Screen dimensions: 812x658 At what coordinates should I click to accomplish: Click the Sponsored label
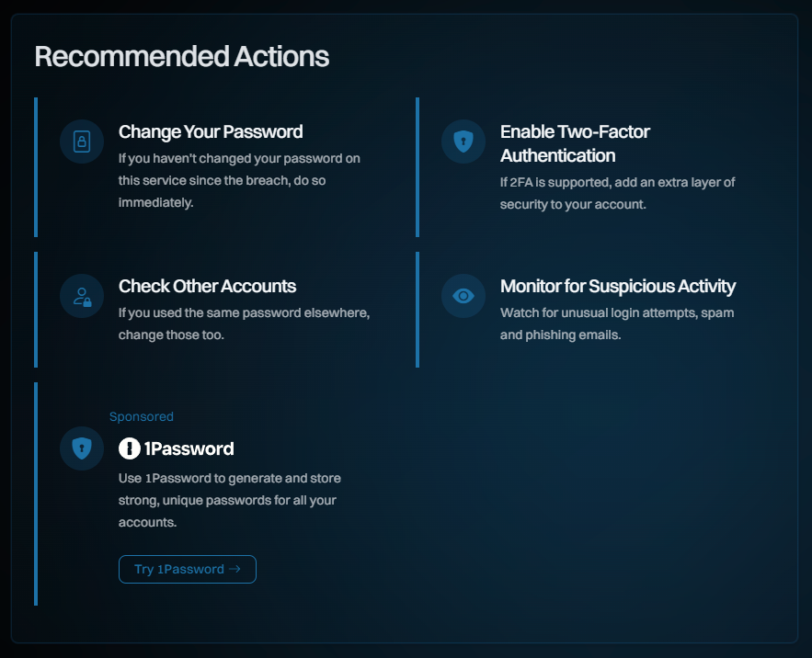[142, 417]
